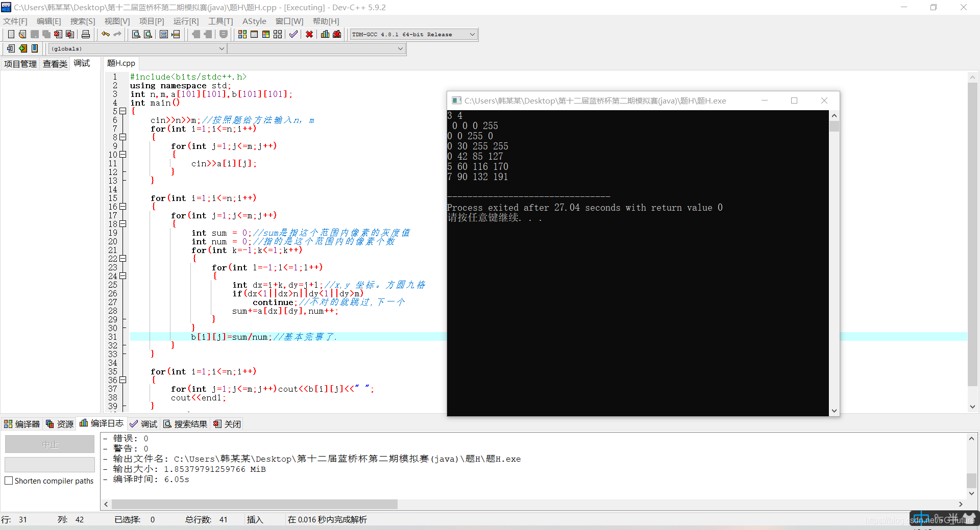This screenshot has height=530, width=980.
Task: Click the Open file toolbar icon
Action: [22, 34]
